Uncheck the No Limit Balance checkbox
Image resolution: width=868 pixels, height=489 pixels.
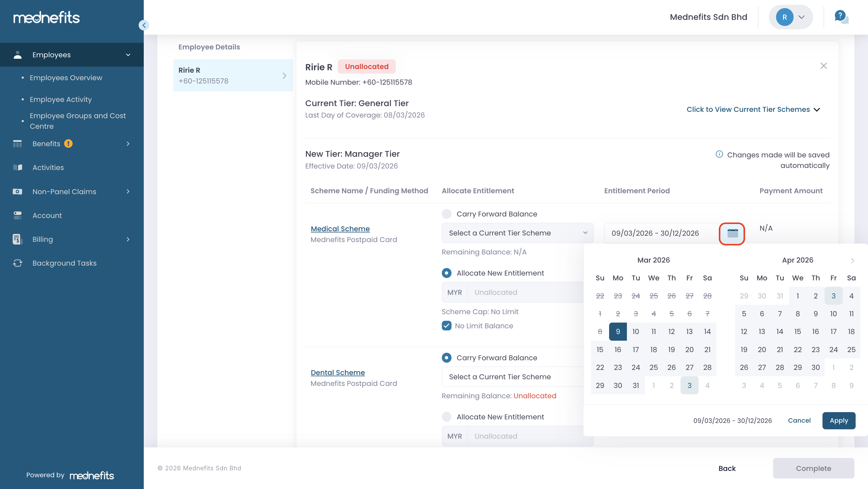tap(446, 326)
